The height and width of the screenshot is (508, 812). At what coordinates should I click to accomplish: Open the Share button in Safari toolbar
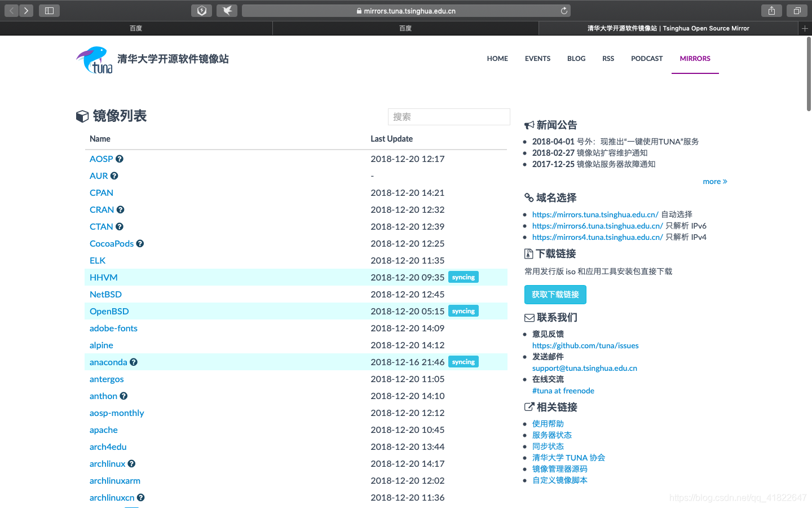771,11
